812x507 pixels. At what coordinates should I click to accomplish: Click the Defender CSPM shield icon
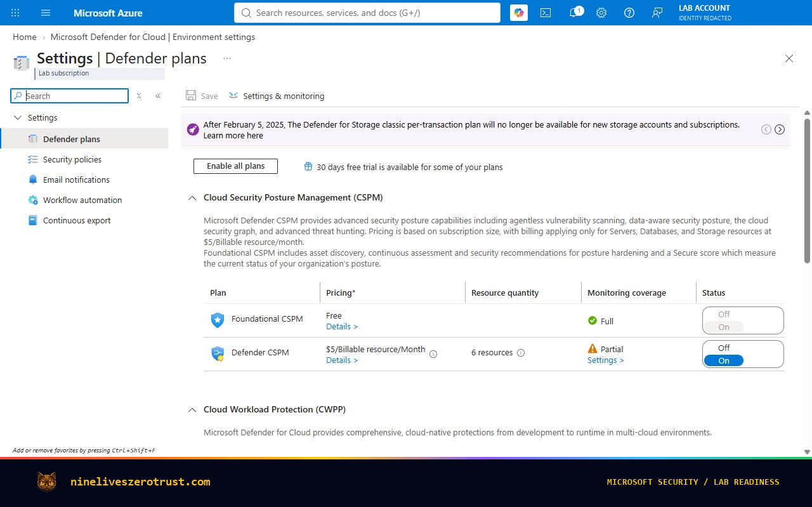tap(218, 353)
